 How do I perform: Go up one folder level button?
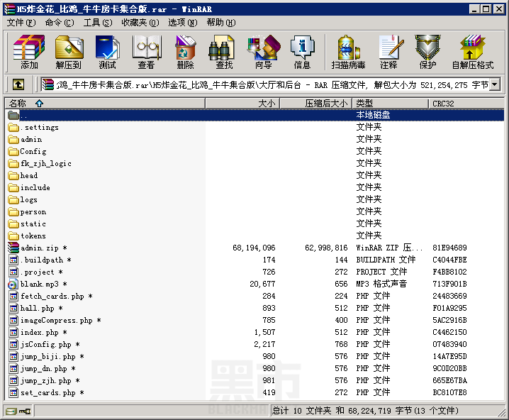coord(18,84)
